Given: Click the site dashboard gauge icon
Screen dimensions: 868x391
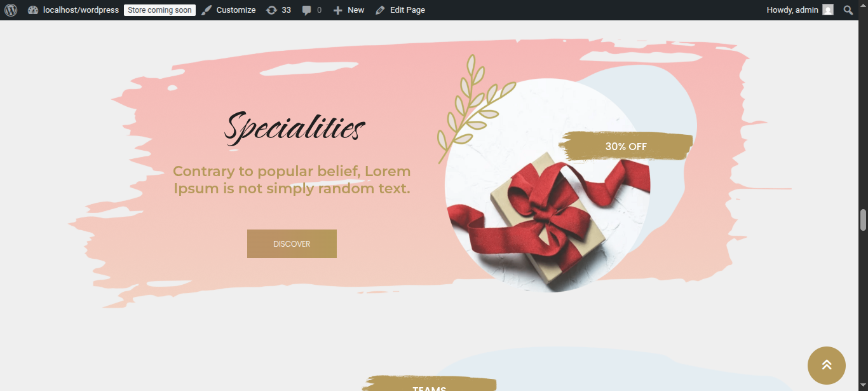Looking at the screenshot, I should (33, 10).
